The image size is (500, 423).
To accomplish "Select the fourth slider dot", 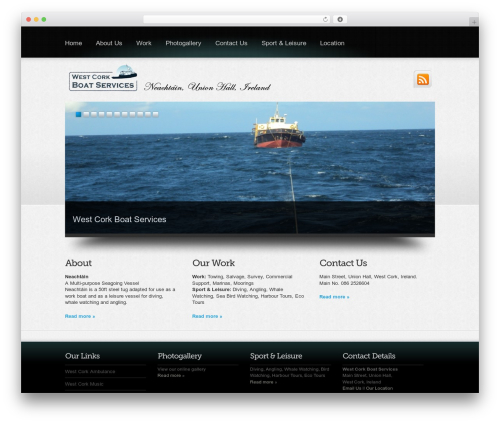I will coord(102,114).
